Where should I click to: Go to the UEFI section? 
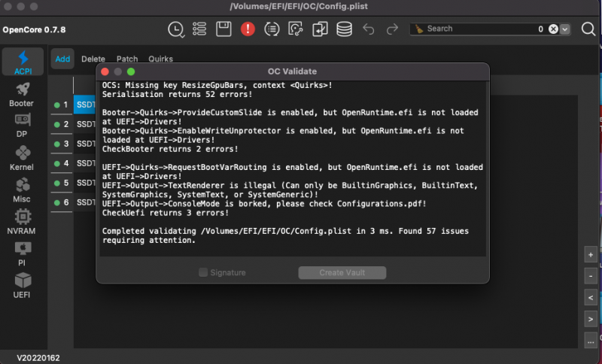(x=22, y=285)
